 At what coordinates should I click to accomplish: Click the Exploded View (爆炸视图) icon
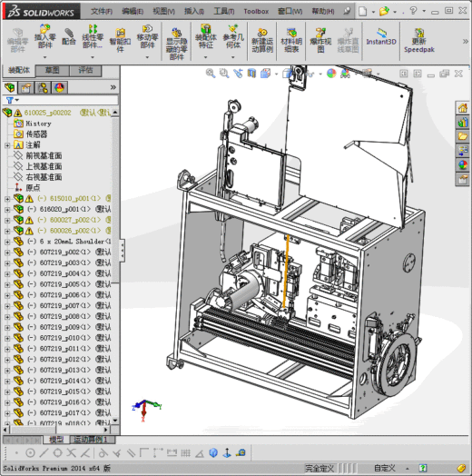point(320,40)
